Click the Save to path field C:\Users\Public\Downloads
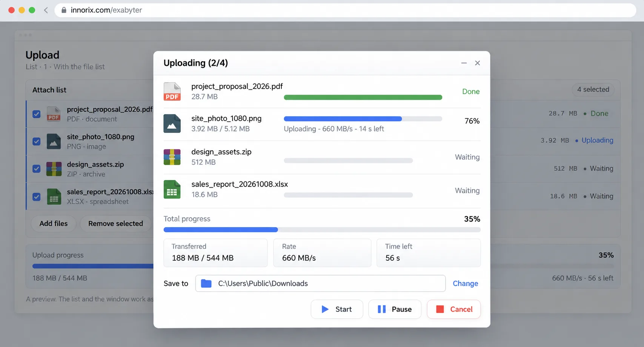 point(320,283)
